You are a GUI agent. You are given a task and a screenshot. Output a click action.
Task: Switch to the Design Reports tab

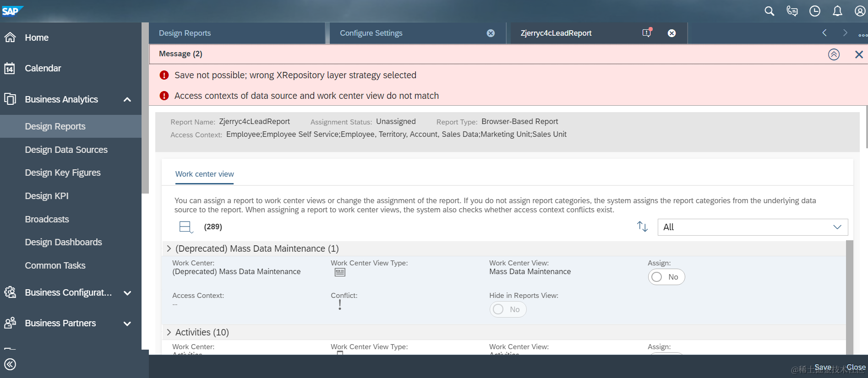(237, 33)
